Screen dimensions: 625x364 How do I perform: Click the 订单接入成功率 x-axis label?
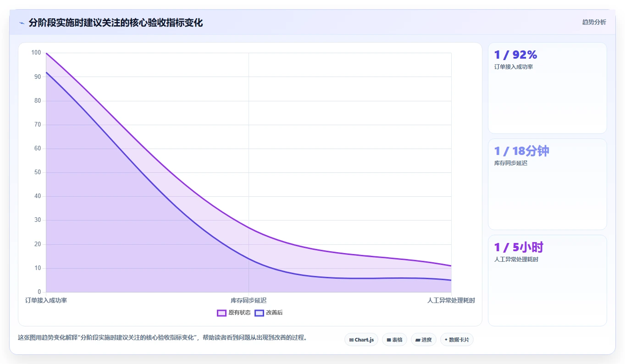click(x=46, y=300)
